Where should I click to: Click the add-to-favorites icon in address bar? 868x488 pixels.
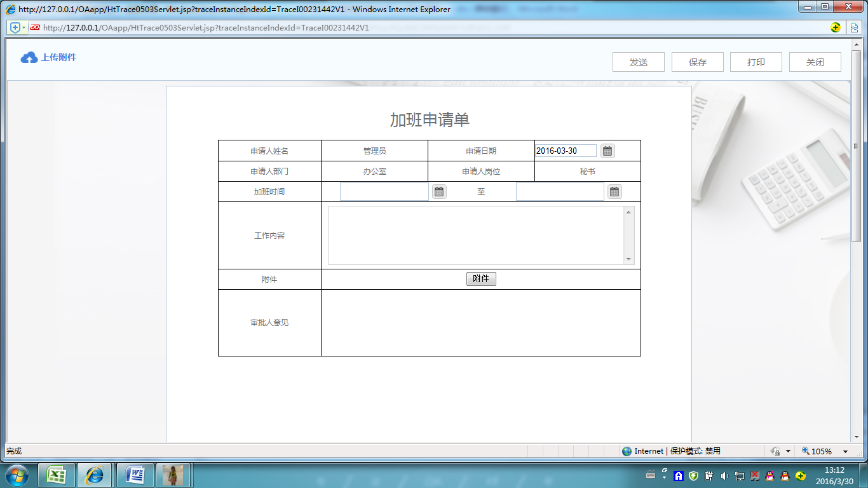[x=14, y=27]
